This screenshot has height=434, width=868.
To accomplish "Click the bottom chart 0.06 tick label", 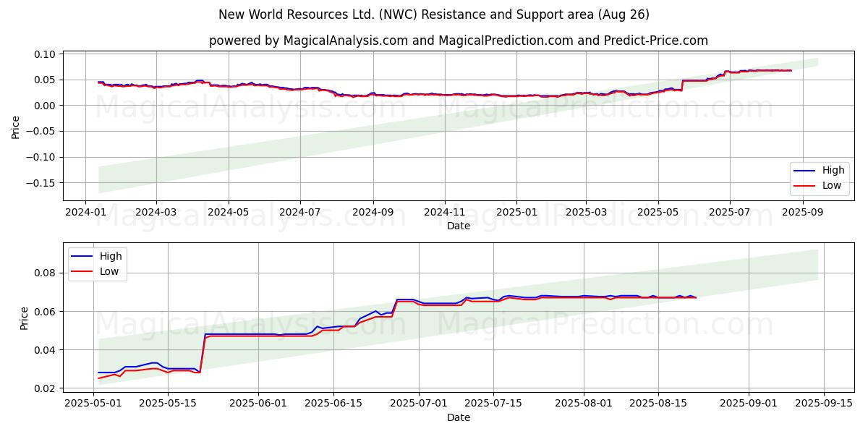I will click(x=45, y=311).
